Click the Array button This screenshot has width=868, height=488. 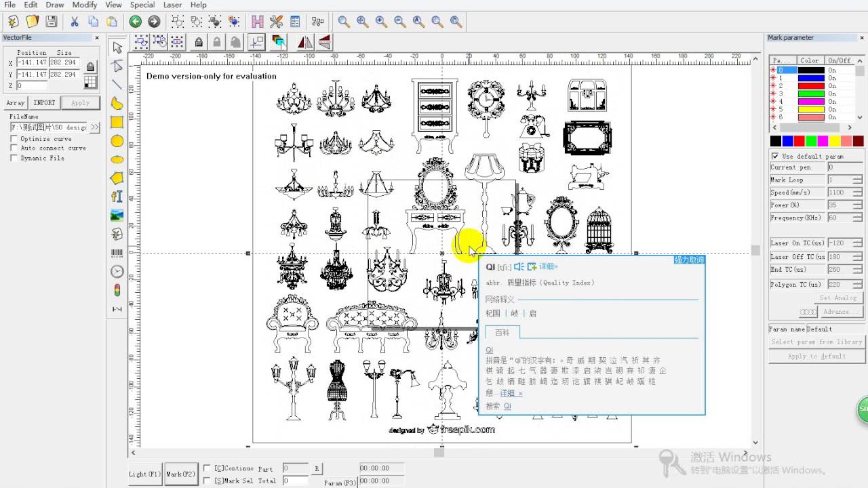16,103
